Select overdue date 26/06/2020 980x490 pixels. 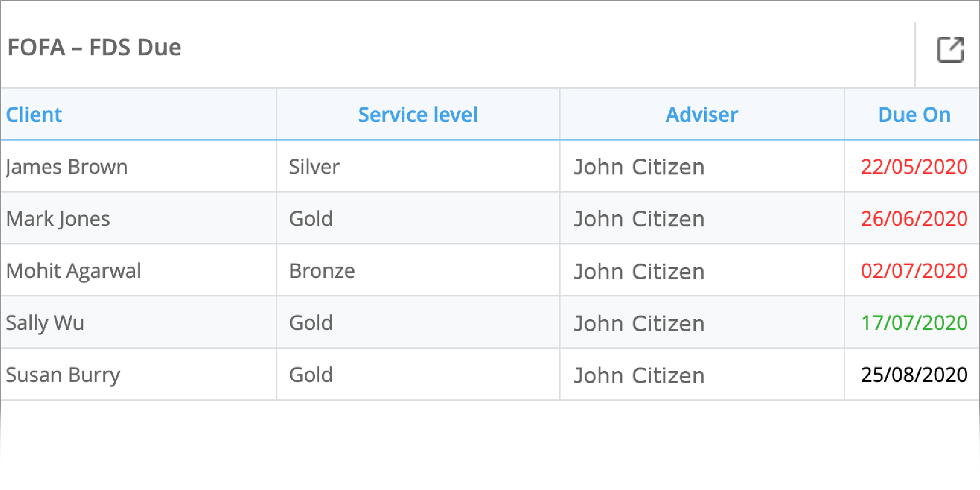coord(914,219)
